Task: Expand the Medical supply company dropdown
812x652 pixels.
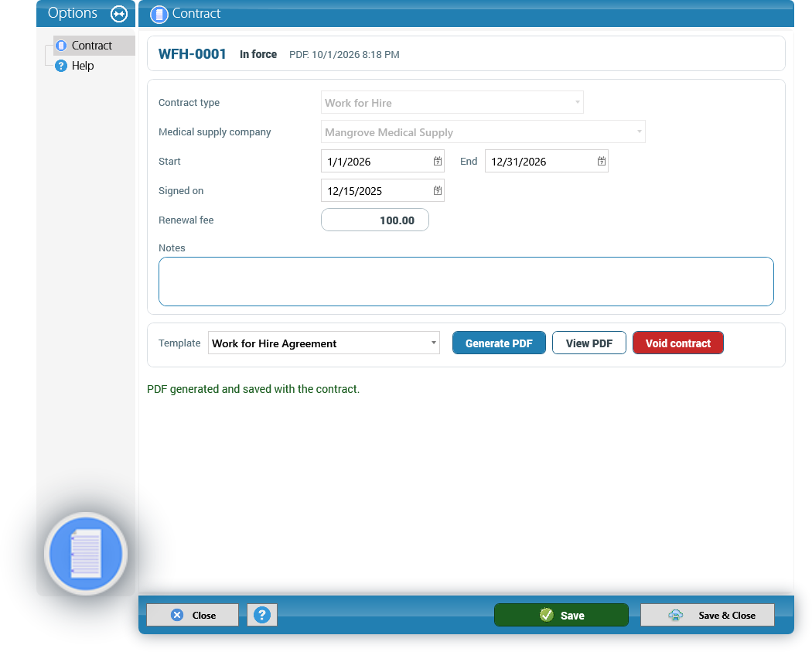Action: (x=483, y=132)
